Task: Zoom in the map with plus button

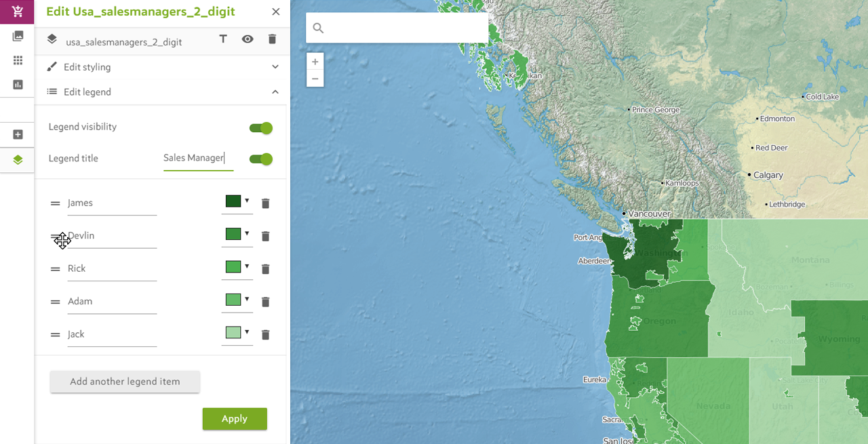Action: pyautogui.click(x=315, y=62)
